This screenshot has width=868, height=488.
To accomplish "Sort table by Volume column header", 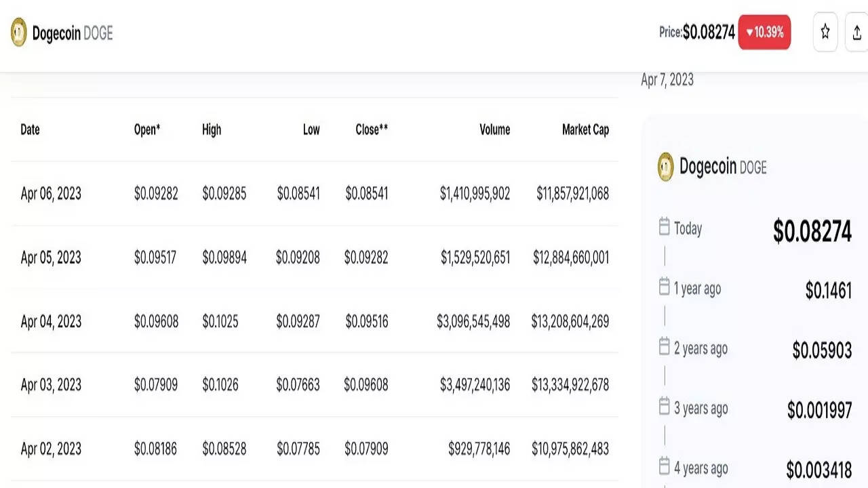I will [494, 129].
